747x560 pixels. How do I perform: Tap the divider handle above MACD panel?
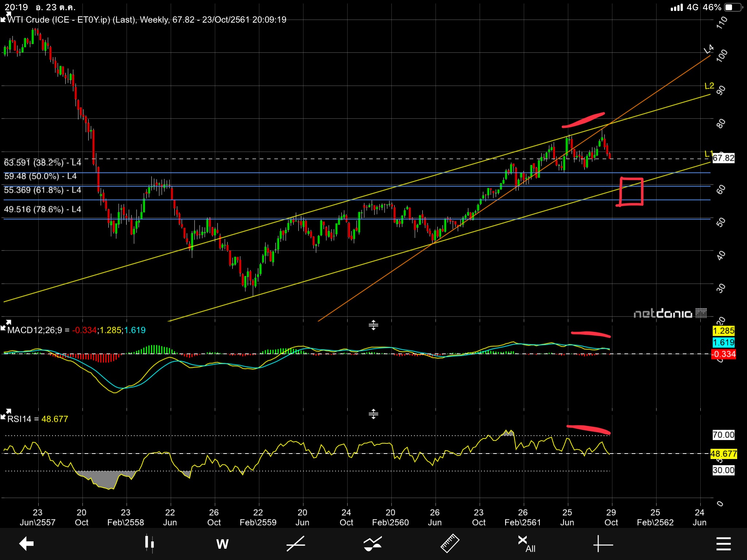373,325
